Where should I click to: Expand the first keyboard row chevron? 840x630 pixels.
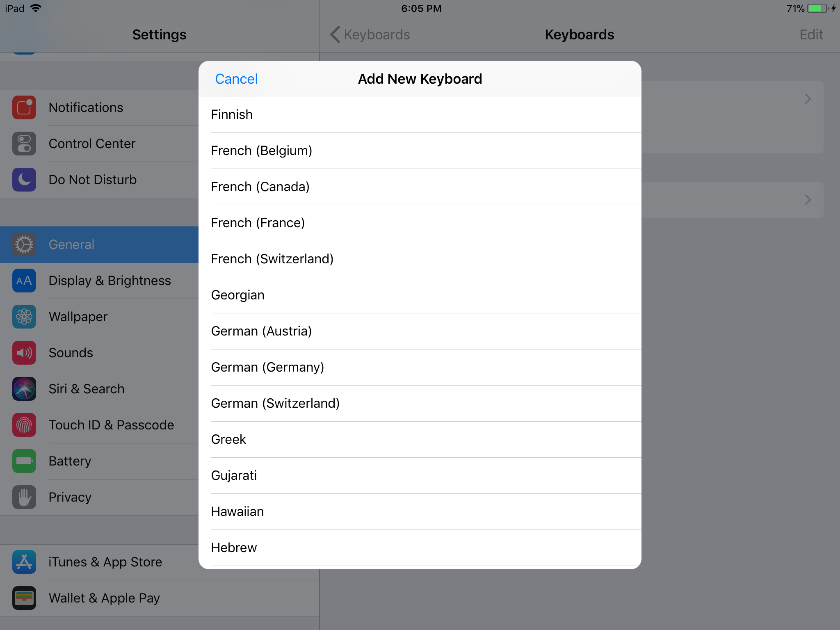tap(808, 99)
